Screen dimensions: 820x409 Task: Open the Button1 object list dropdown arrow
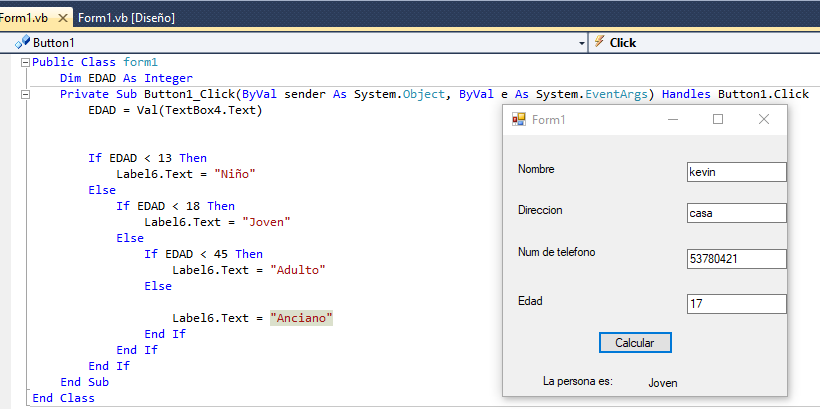click(x=581, y=44)
